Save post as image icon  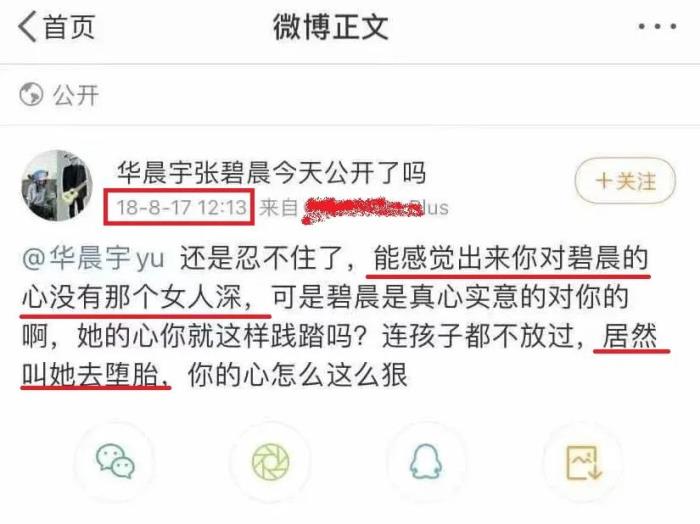pyautogui.click(x=583, y=462)
